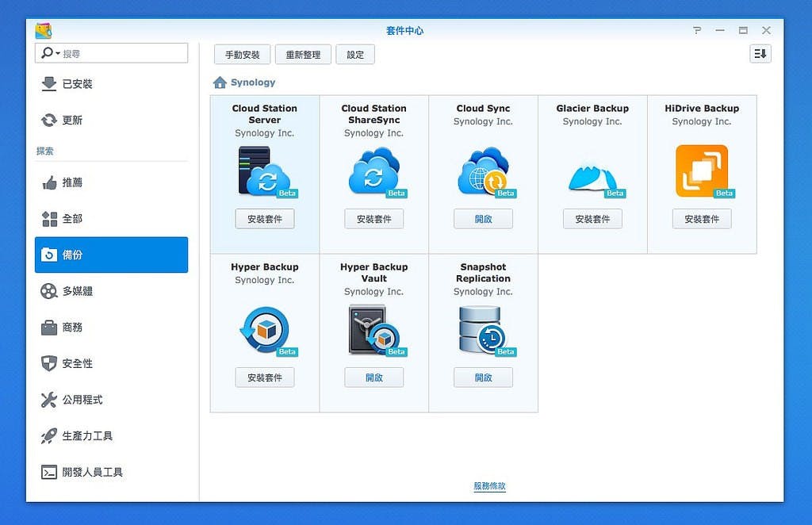Open the Cloud Station ShareSync package icon

[x=377, y=171]
